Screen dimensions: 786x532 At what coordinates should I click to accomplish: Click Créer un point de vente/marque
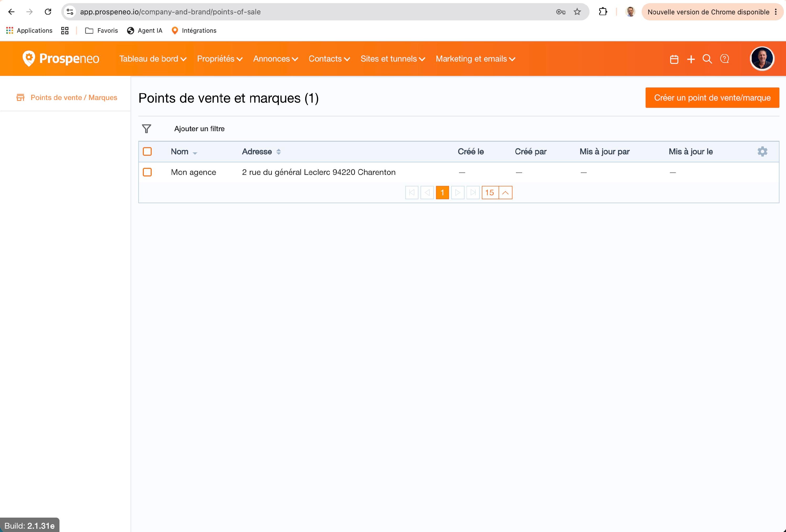[x=712, y=98]
